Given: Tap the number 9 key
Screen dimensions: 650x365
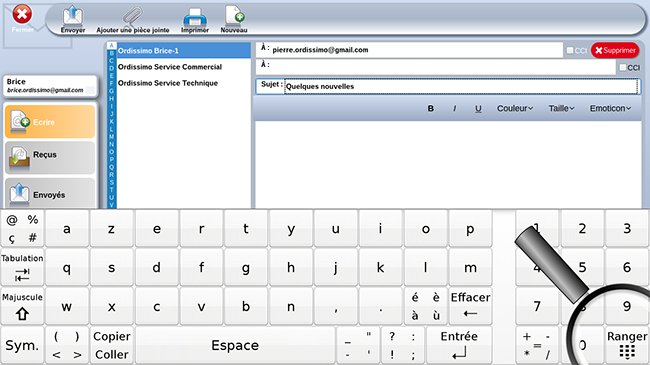Looking at the screenshot, I should (627, 307).
